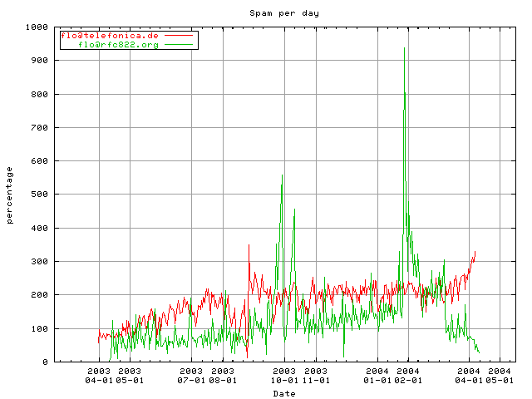Click the 0 y-axis tick label
The height and width of the screenshot is (399, 532).
46,362
